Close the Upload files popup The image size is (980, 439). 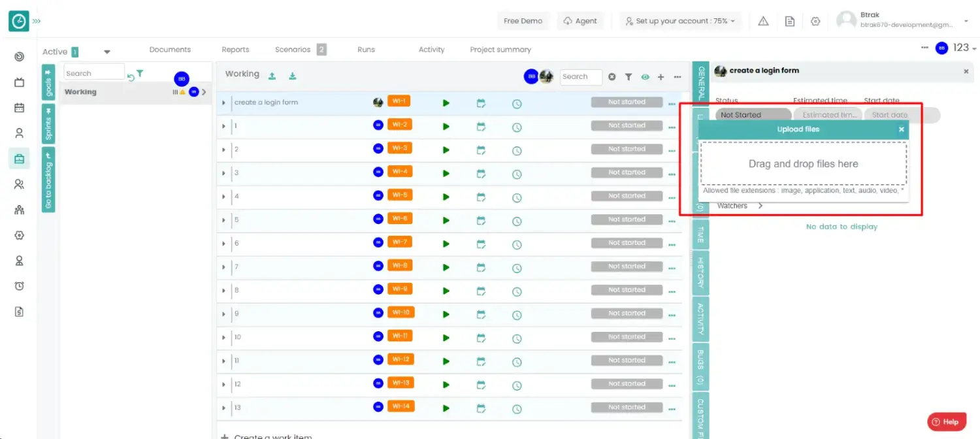(901, 129)
